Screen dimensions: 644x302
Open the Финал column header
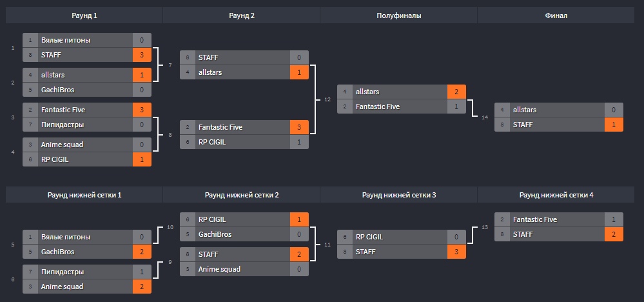(x=556, y=15)
